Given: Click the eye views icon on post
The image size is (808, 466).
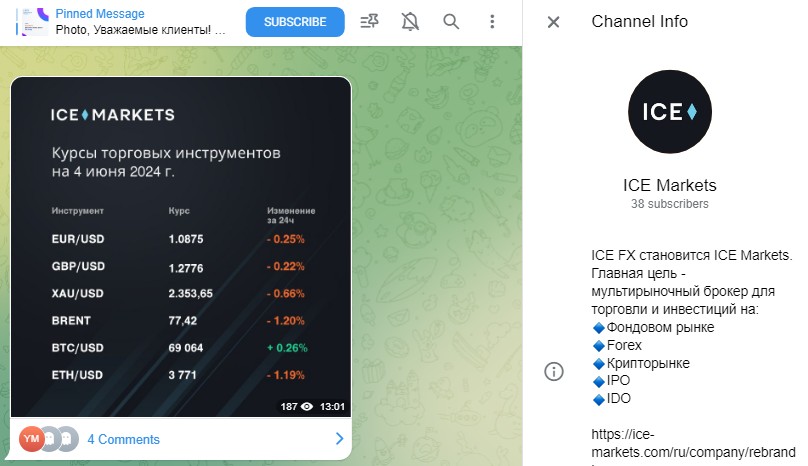Looking at the screenshot, I should pos(307,407).
